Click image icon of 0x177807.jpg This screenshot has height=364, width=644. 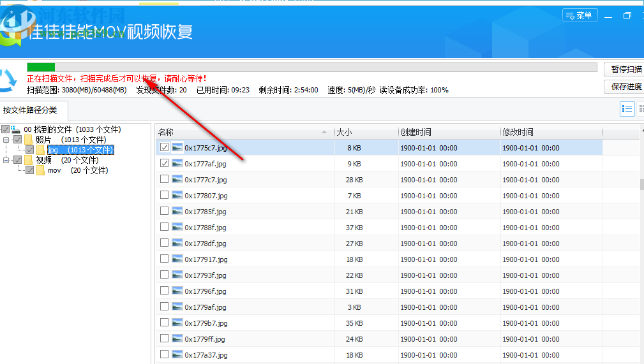pos(177,195)
